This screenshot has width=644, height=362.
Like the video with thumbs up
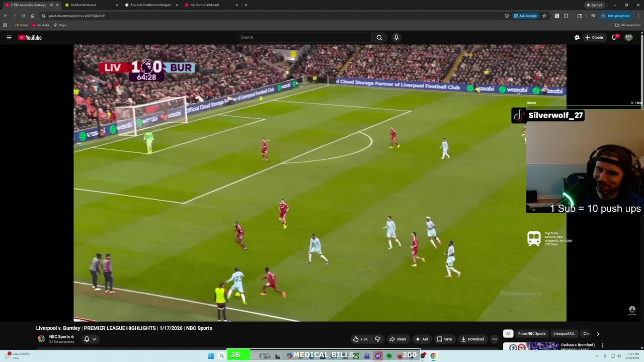tap(360, 339)
